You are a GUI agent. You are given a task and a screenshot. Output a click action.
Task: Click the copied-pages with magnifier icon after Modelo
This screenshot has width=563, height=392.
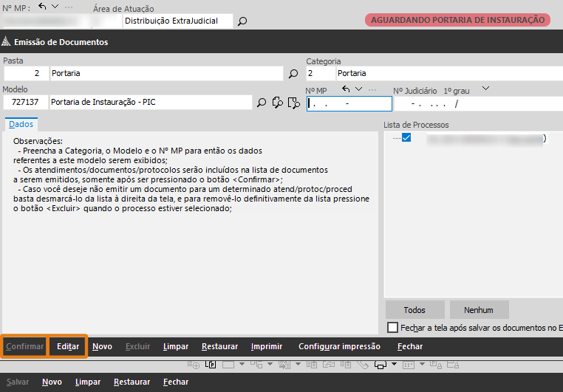tap(277, 103)
